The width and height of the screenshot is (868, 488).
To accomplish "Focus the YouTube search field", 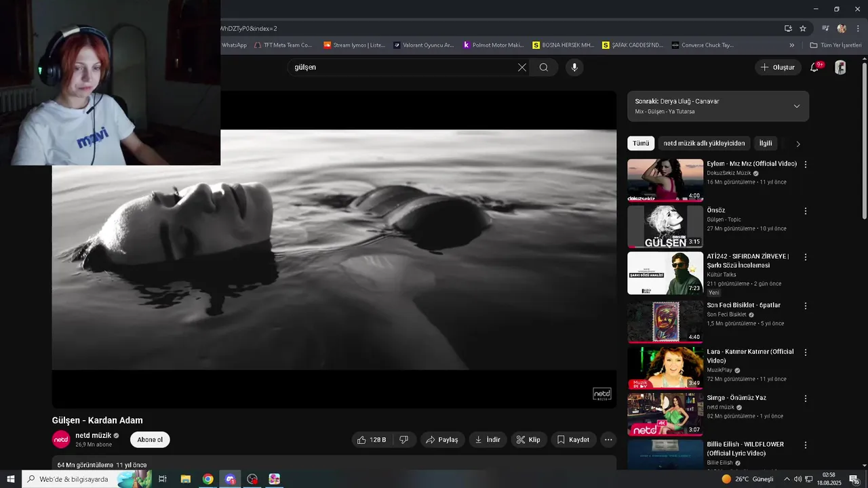I will pos(403,67).
